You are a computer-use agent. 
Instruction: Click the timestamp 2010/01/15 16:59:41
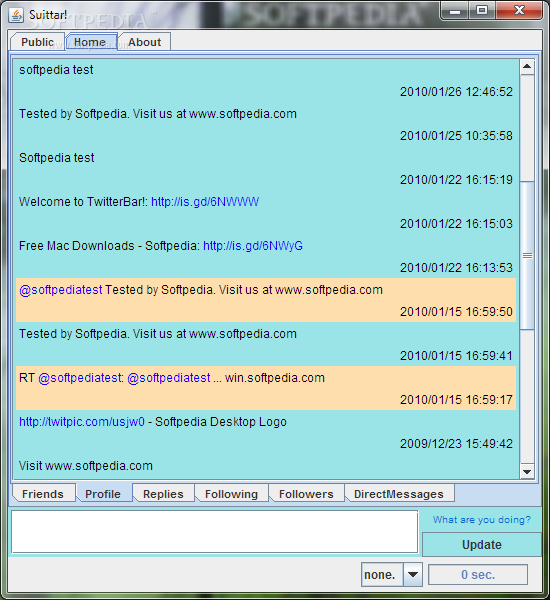456,355
